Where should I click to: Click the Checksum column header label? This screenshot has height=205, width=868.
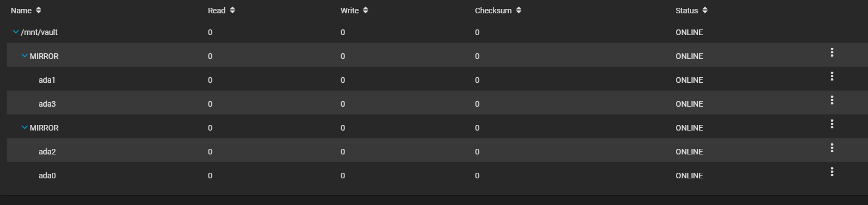[x=493, y=11]
